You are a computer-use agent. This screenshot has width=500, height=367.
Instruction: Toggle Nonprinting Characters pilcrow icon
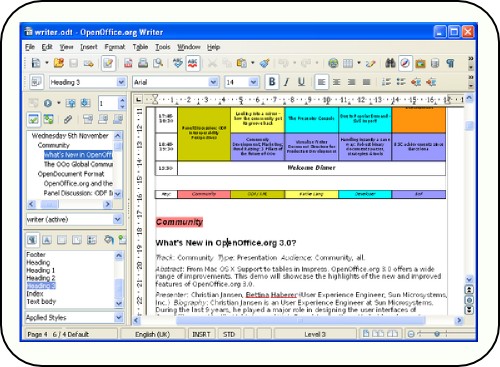[450, 63]
